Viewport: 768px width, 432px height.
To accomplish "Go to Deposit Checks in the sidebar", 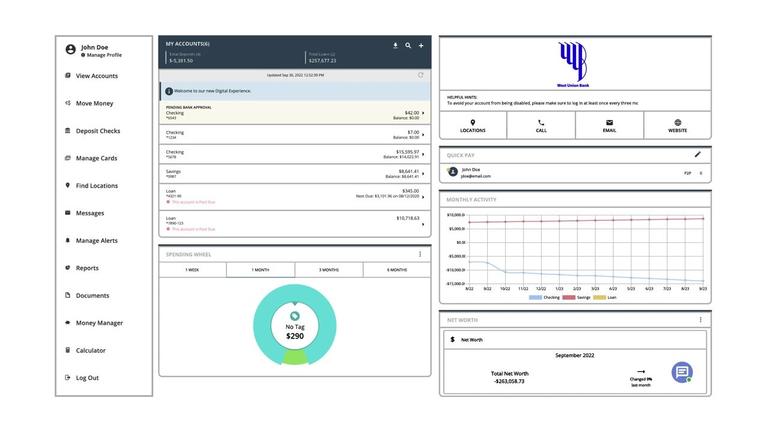I will pyautogui.click(x=97, y=131).
